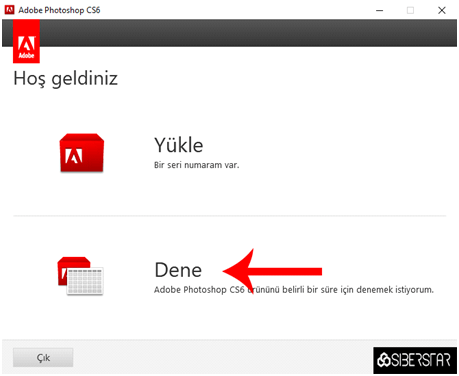
Task: Choose the Dene trial option
Action: (178, 270)
